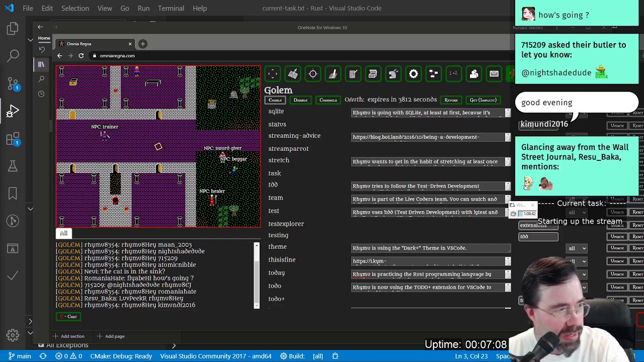Click the Build status bar button
The image size is (644, 362).
point(293,356)
